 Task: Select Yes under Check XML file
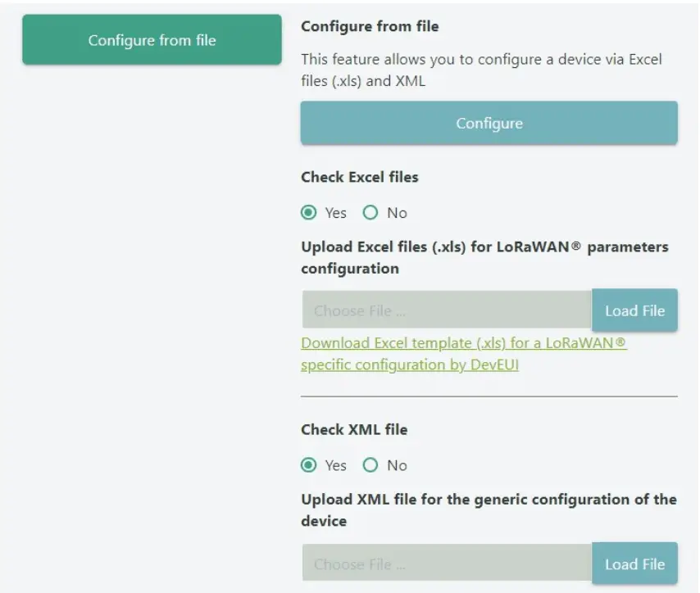point(309,465)
